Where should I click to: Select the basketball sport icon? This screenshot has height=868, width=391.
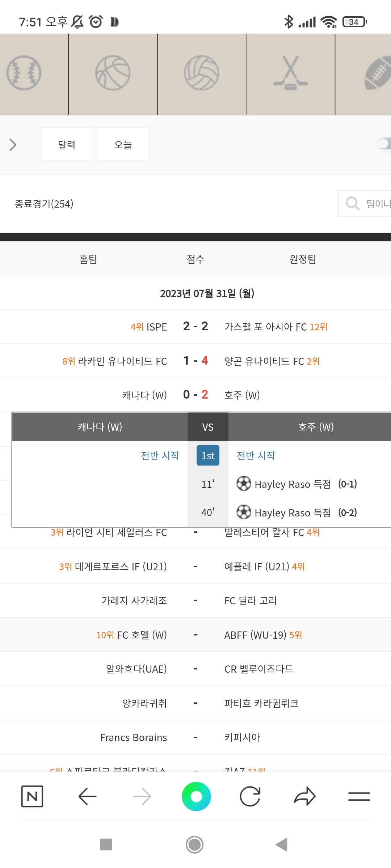point(113,73)
